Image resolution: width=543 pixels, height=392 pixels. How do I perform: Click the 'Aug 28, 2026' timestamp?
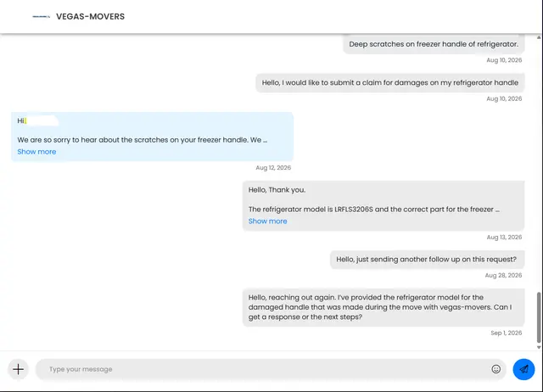tap(503, 275)
